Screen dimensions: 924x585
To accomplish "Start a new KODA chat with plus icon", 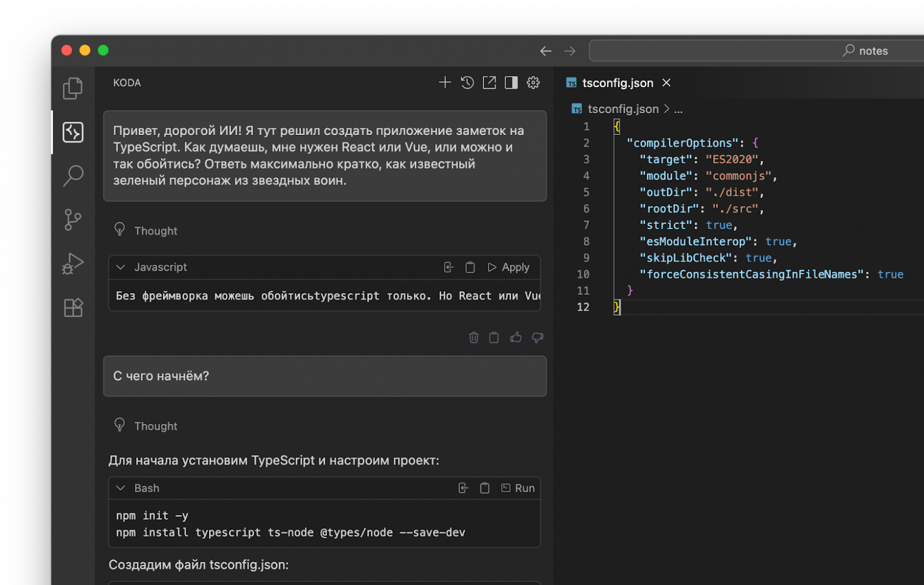I will tap(445, 83).
